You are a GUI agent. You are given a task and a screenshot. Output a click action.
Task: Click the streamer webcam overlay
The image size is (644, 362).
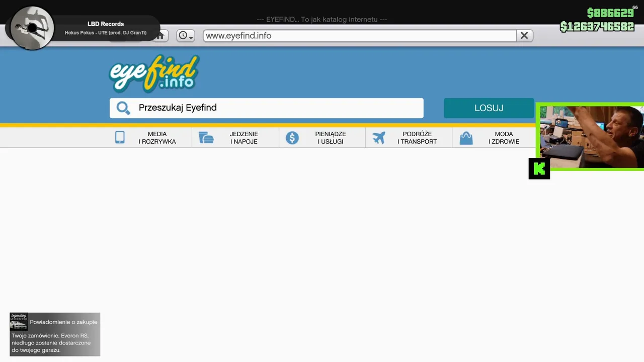(591, 137)
